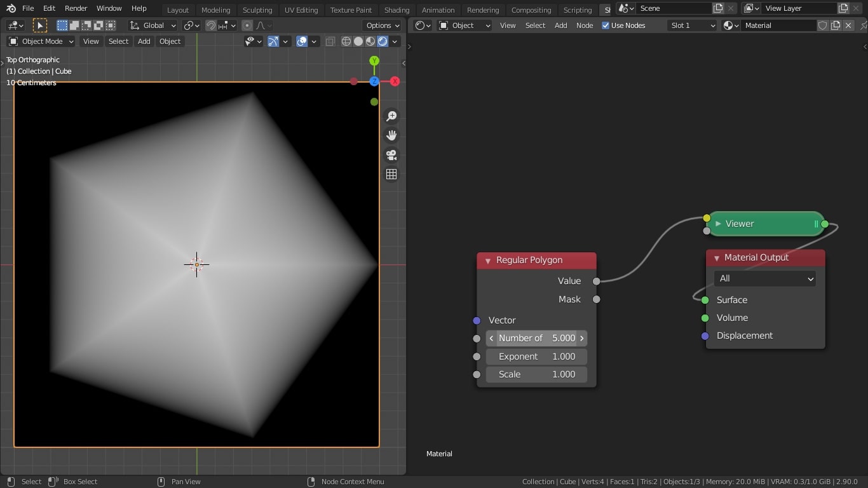Open the Object Mode dropdown

[41, 41]
